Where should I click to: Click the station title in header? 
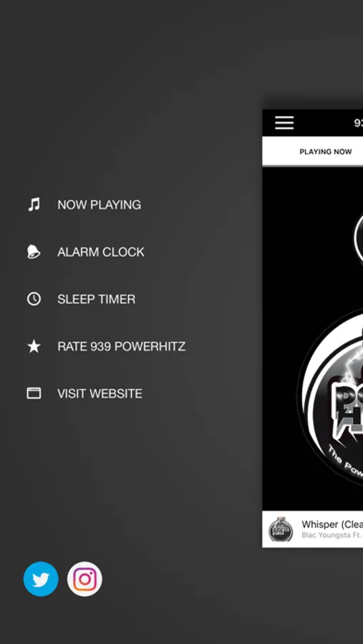[x=359, y=123]
